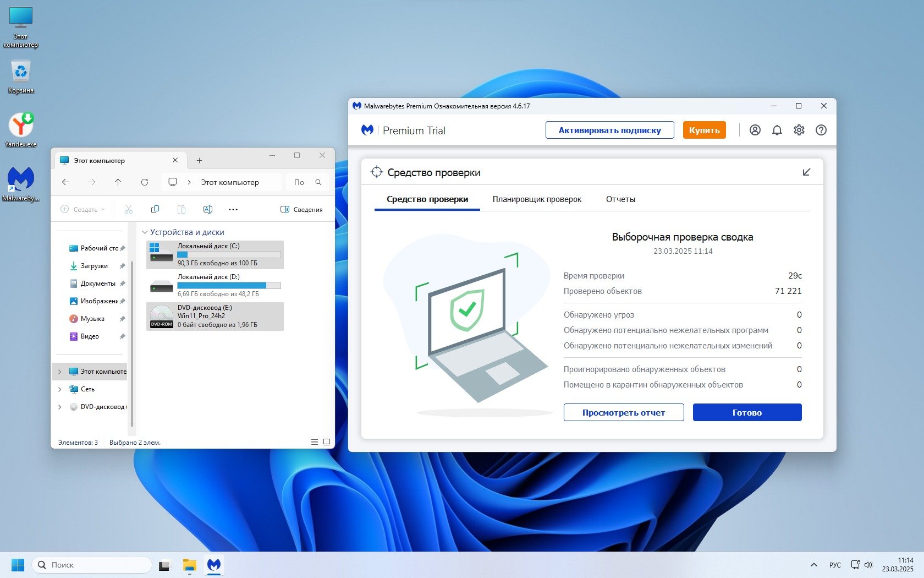This screenshot has width=924, height=578.
Task: Select Локальный диск (C:) drive
Action: pos(215,255)
